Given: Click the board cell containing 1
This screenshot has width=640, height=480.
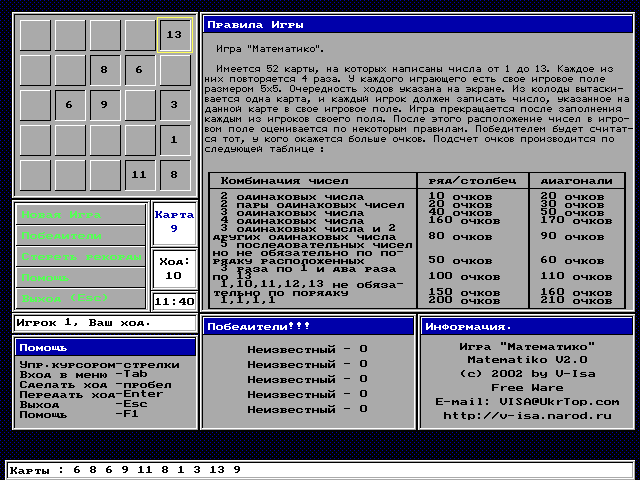Looking at the screenshot, I should 174,140.
